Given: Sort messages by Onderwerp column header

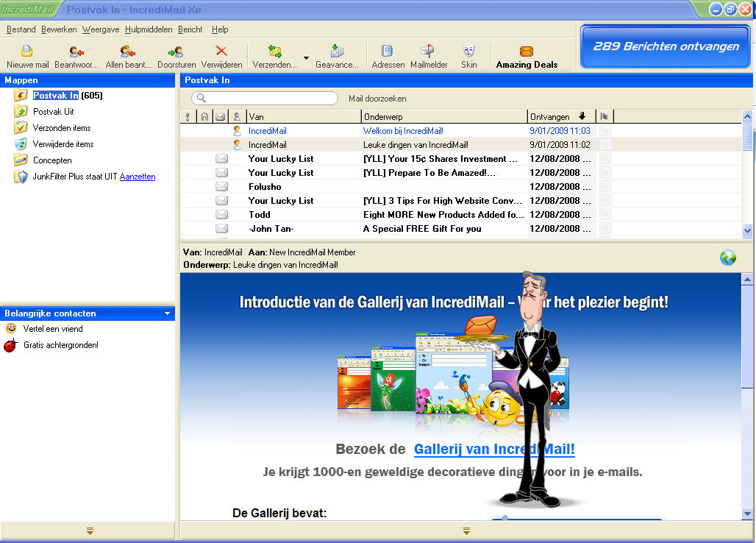Looking at the screenshot, I should 444,116.
